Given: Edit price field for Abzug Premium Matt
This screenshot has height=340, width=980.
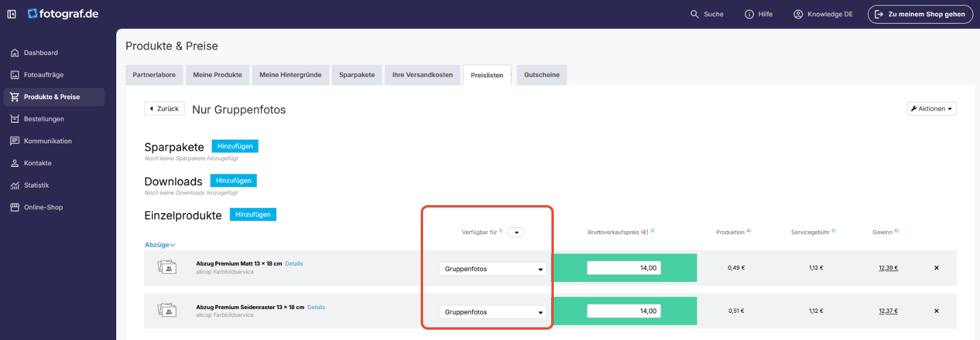Looking at the screenshot, I should [623, 268].
